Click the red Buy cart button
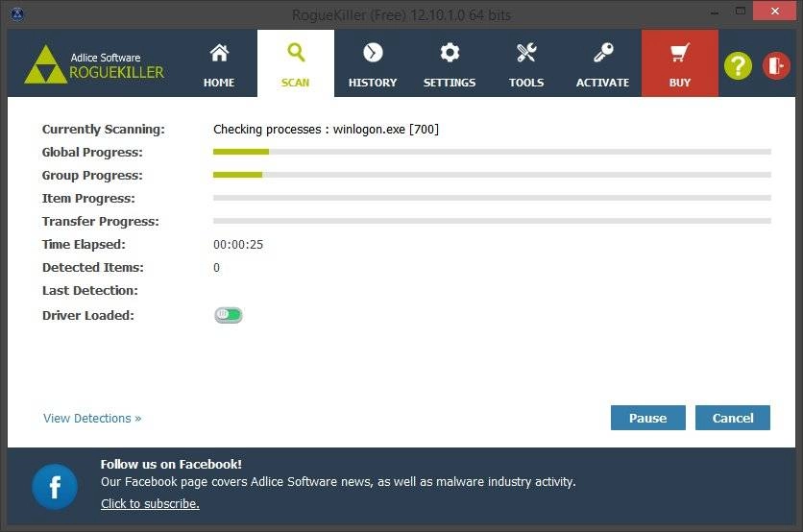This screenshot has height=532, width=803. (x=680, y=63)
